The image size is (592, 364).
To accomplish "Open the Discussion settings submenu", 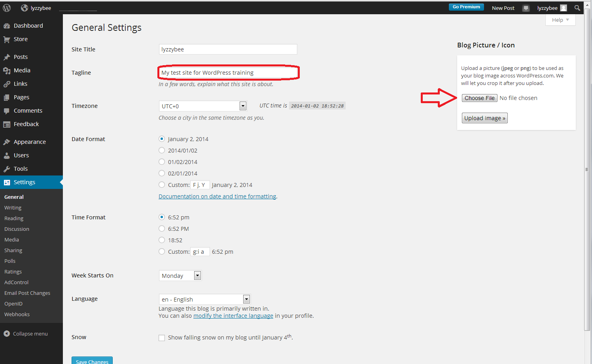I will click(x=17, y=229).
